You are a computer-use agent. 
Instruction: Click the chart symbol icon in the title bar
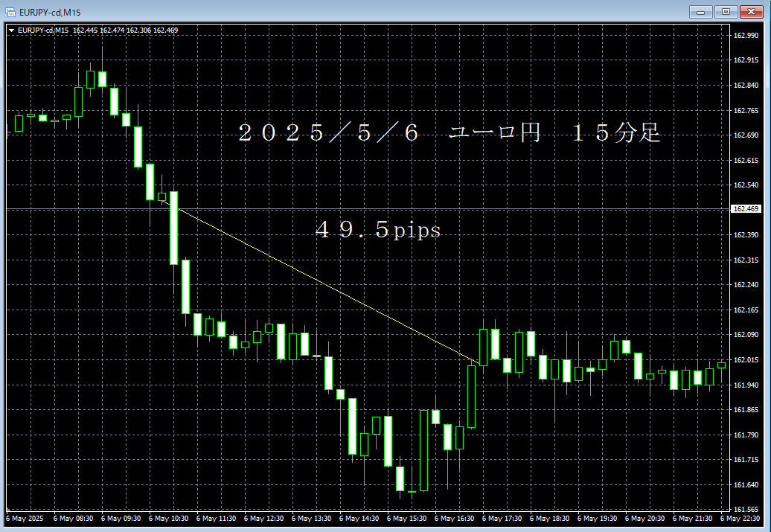click(9, 11)
